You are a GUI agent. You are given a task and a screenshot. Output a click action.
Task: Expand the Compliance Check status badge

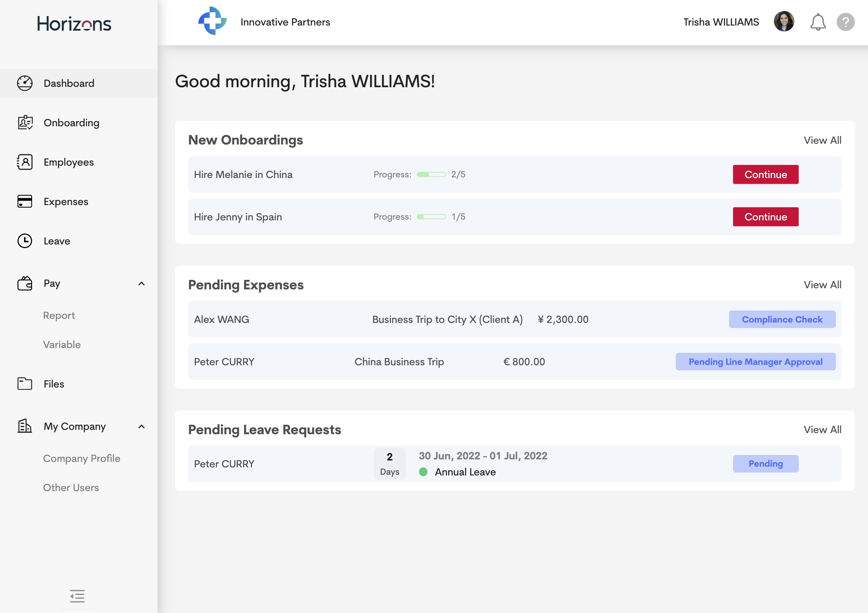point(782,319)
